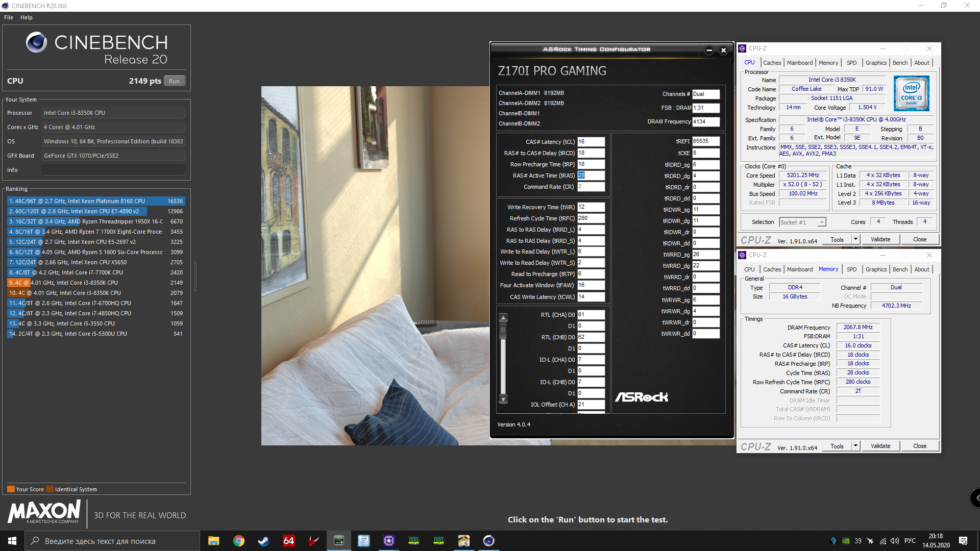The image size is (980, 551).
Task: Expand Tools dropdown arrow in upper CPU-Z
Action: tap(855, 239)
